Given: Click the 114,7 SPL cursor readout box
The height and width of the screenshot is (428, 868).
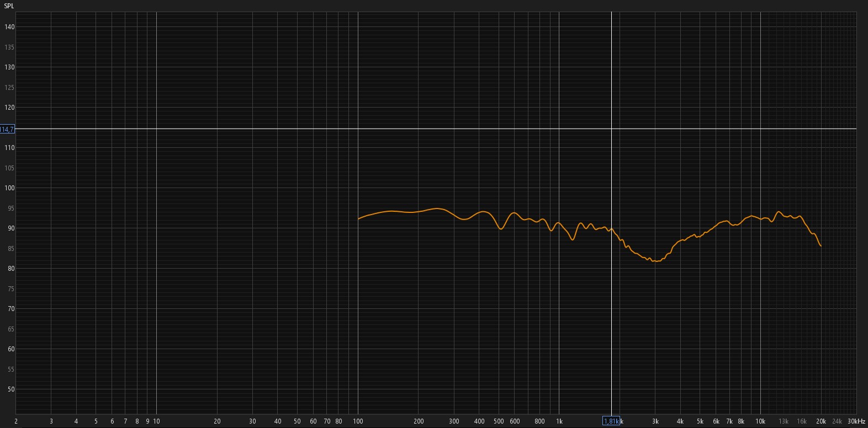Looking at the screenshot, I should click(7, 129).
